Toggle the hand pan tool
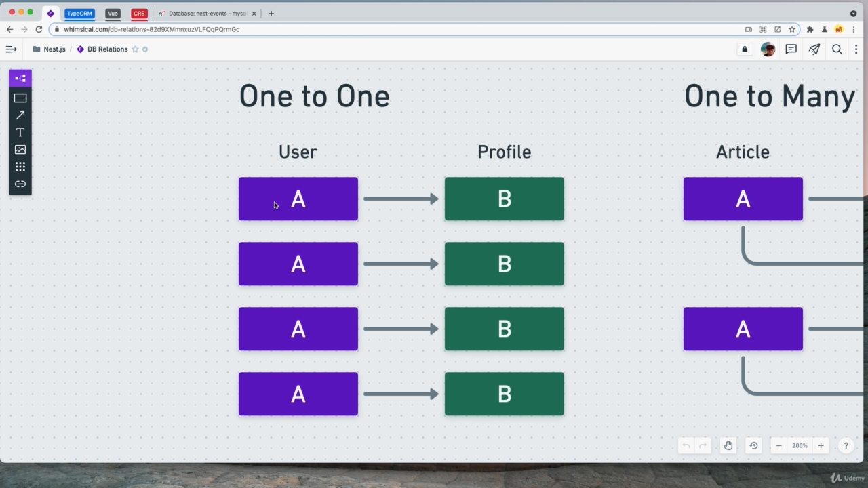Image resolution: width=868 pixels, height=488 pixels. click(728, 445)
